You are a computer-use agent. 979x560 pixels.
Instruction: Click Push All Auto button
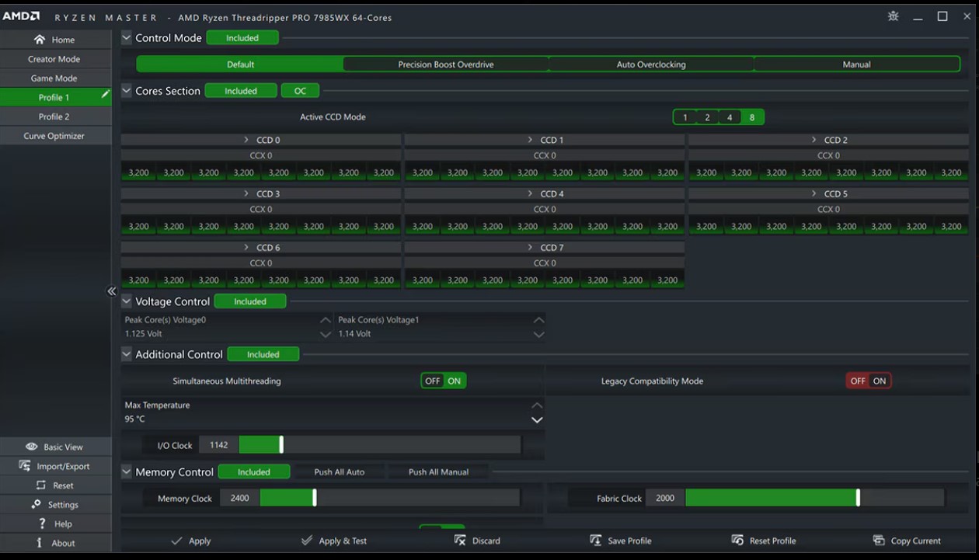click(x=339, y=471)
